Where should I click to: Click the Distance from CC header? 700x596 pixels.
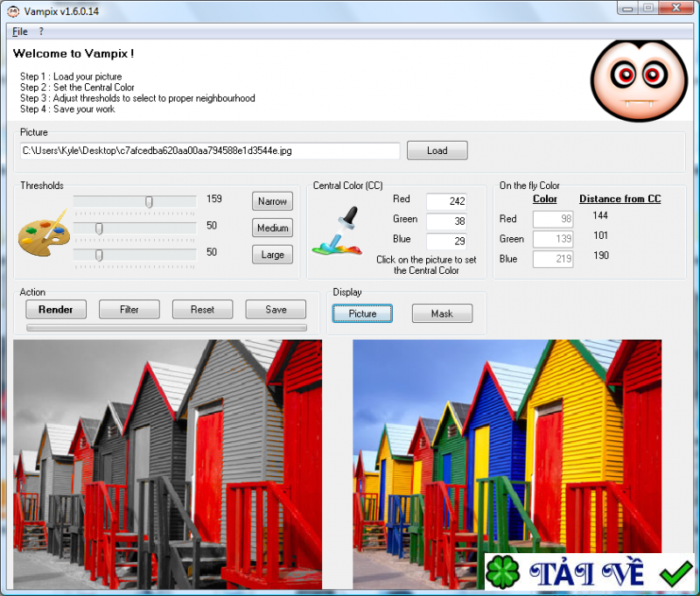[619, 199]
